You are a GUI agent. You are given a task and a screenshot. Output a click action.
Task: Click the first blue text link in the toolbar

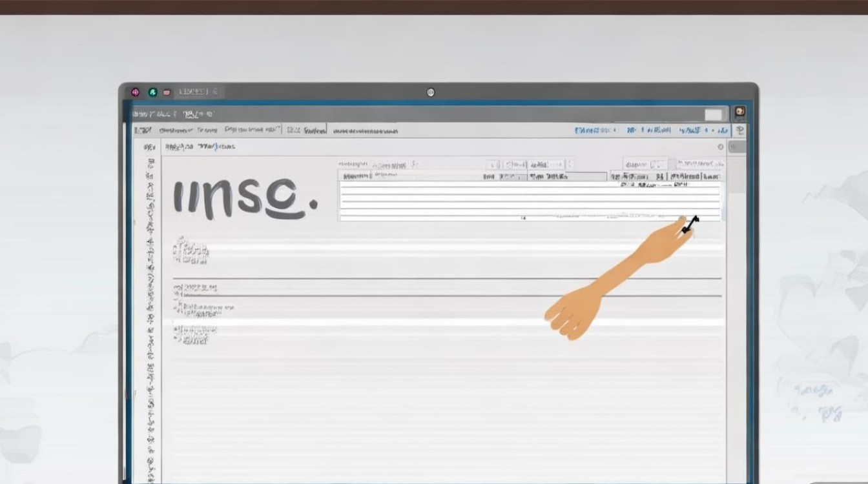[595, 130]
